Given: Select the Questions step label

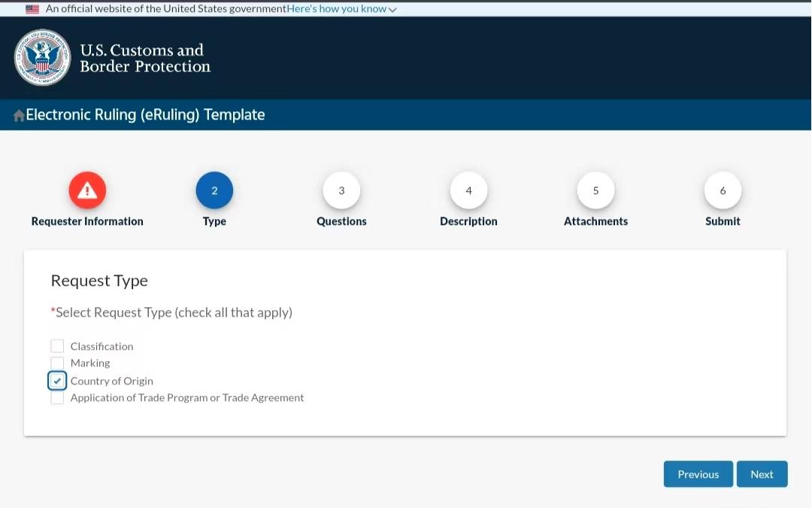Looking at the screenshot, I should tap(341, 221).
